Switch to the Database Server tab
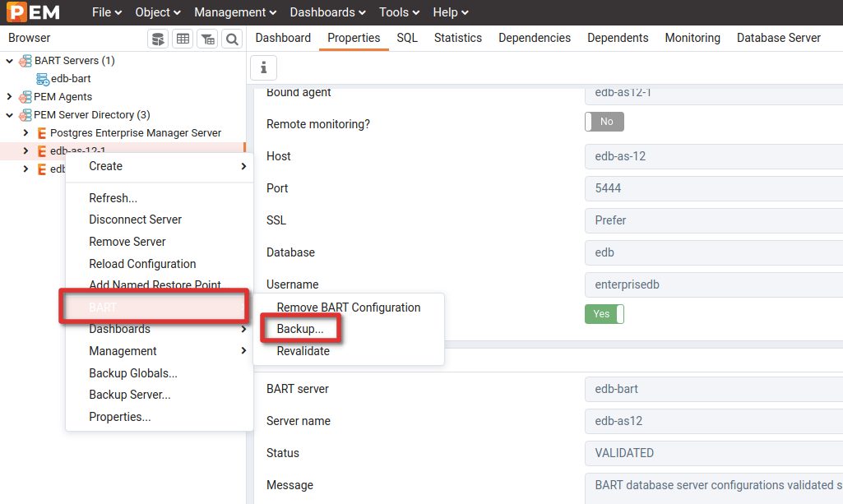Image resolution: width=843 pixels, height=504 pixels. coord(779,38)
